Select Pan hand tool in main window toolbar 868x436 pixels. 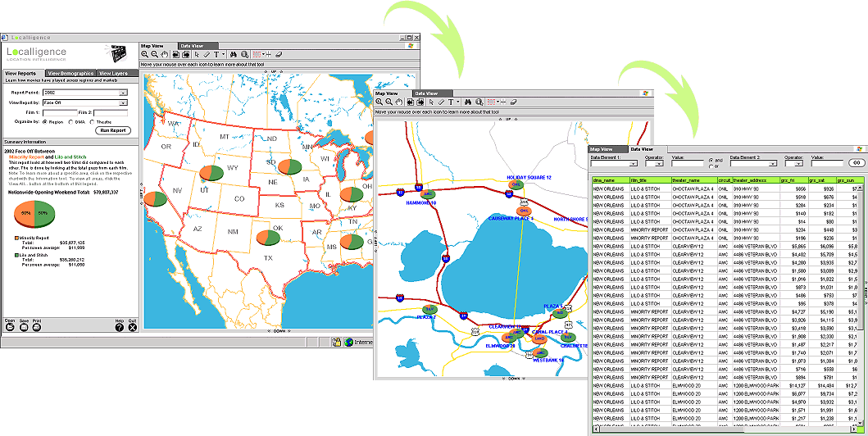[x=165, y=55]
